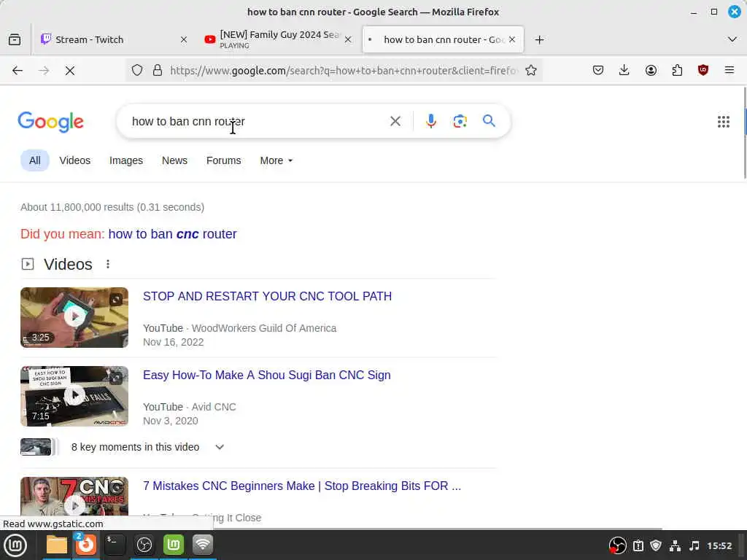747x560 pixels.
Task: Switch to Firefox in taskbar
Action: coord(86,544)
